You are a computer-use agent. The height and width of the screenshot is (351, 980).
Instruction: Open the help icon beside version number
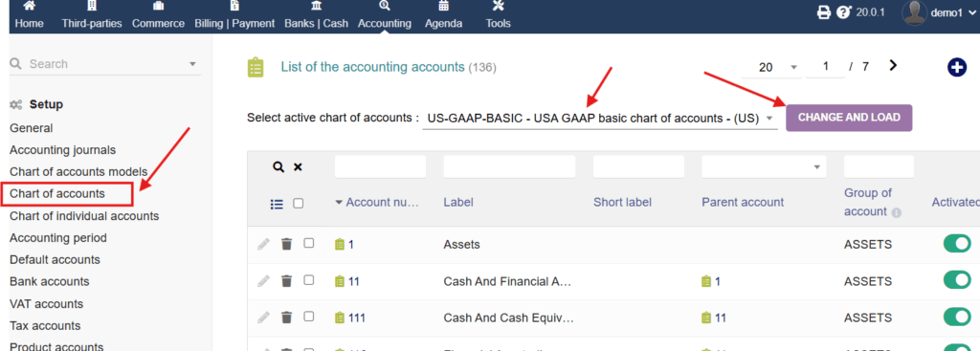(x=843, y=11)
